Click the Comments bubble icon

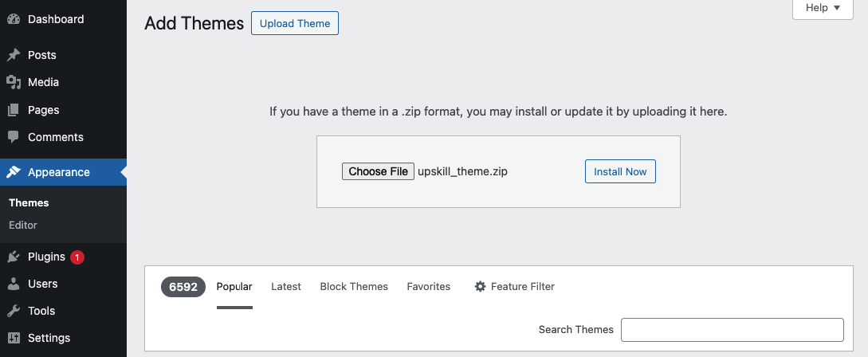coord(14,137)
